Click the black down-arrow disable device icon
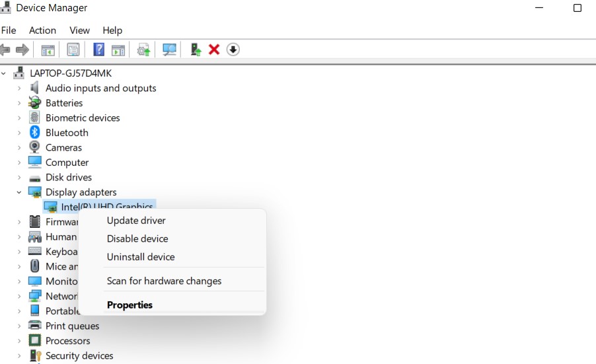 [233, 50]
